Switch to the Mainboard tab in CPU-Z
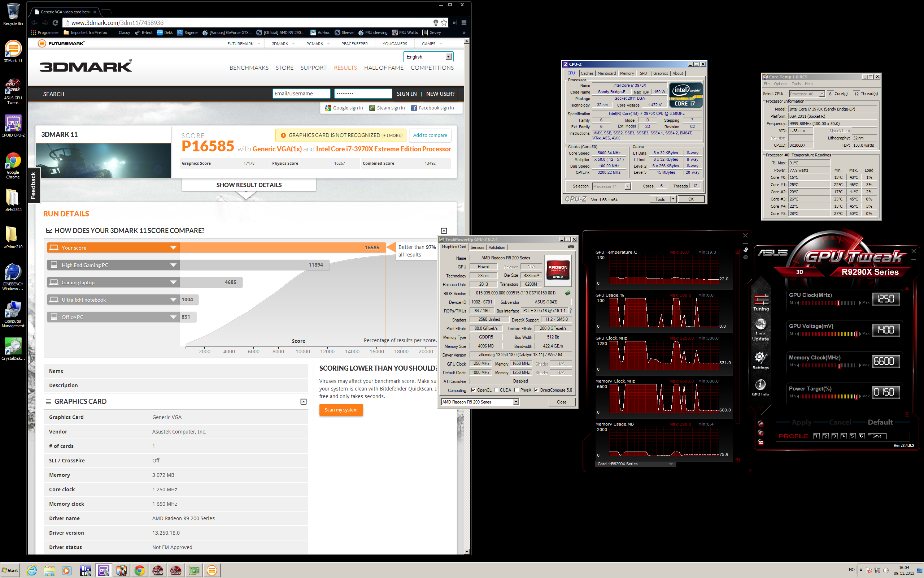The height and width of the screenshot is (578, 924). click(606, 73)
